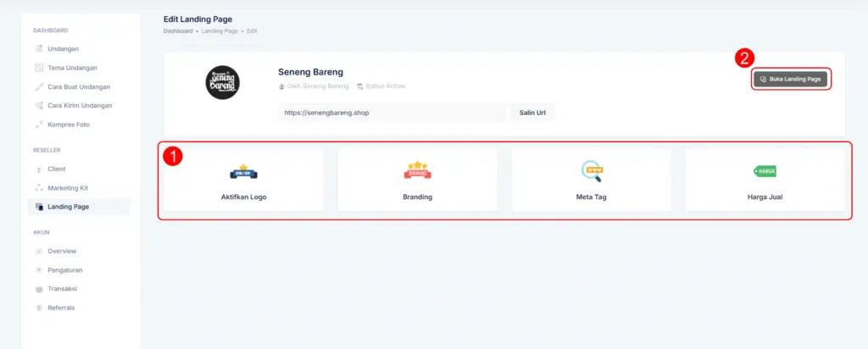Click the Harga Jual price tag icon
Image resolution: width=868 pixels, height=349 pixels.
click(x=765, y=171)
